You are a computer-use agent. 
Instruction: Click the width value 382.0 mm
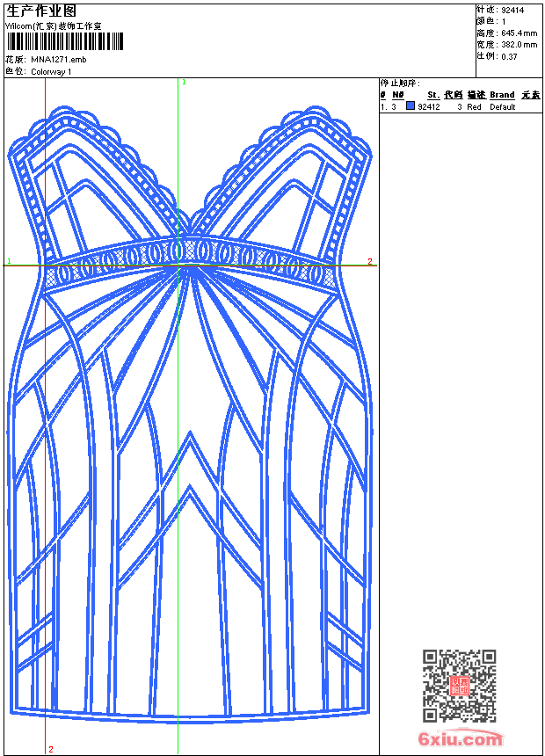(x=518, y=44)
